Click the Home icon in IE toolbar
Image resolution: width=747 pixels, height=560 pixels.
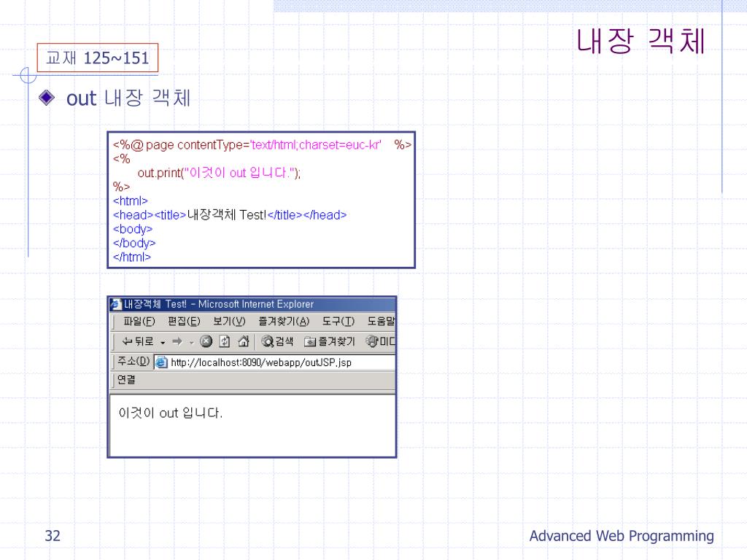pyautogui.click(x=244, y=341)
